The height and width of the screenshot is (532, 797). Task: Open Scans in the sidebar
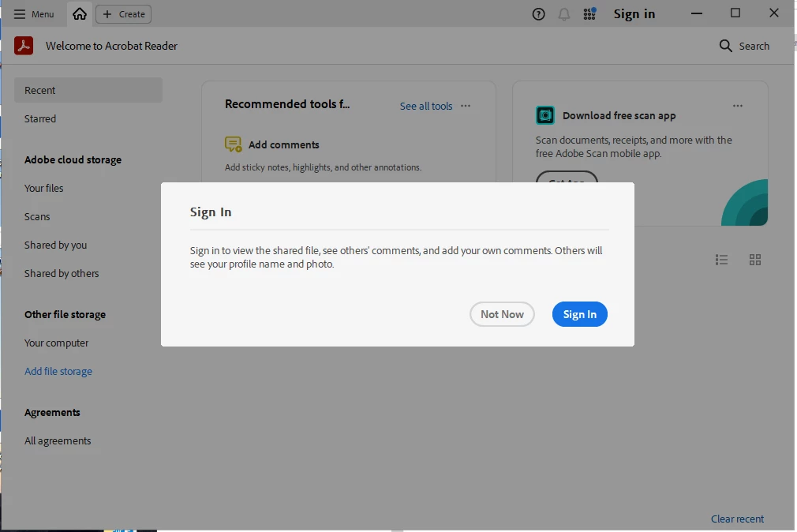click(x=37, y=216)
